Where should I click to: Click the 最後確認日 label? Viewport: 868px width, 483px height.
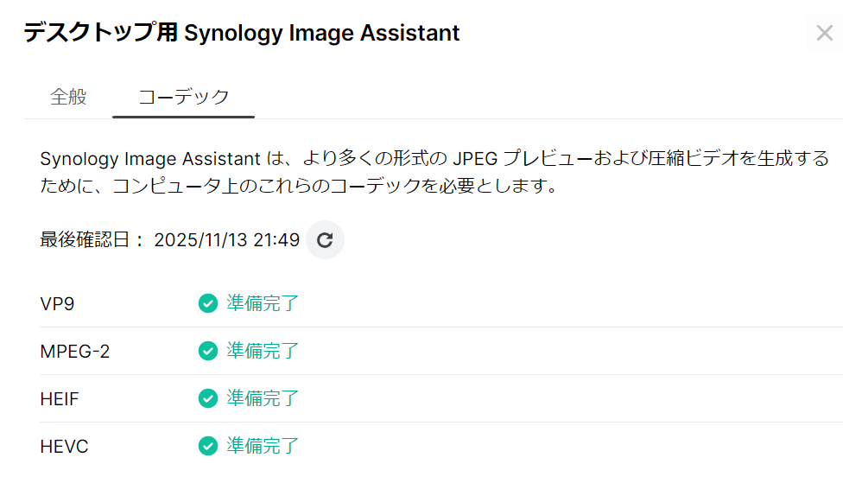click(91, 240)
